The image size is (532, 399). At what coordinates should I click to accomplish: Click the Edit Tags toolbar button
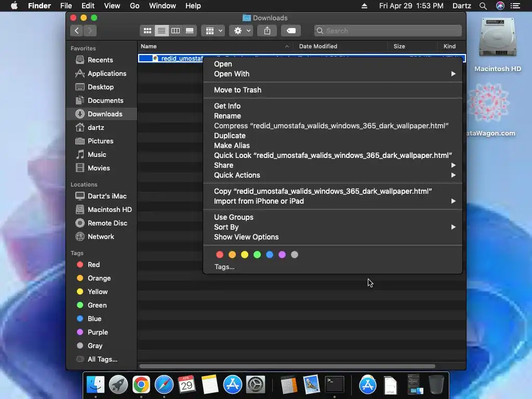291,31
